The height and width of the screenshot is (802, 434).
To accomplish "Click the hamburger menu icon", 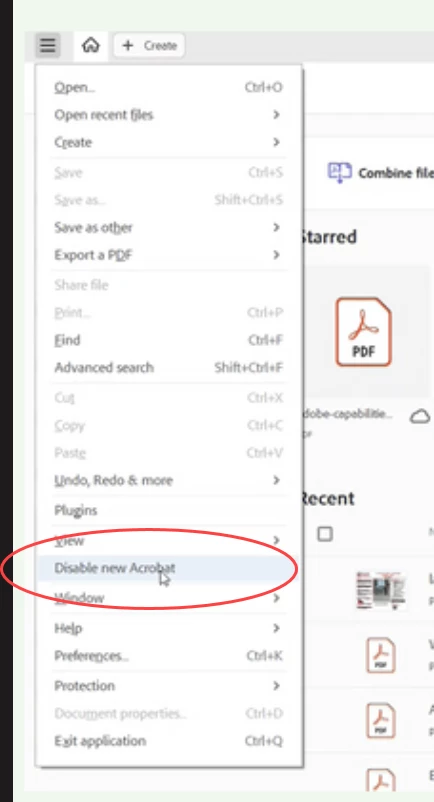I will [48, 46].
